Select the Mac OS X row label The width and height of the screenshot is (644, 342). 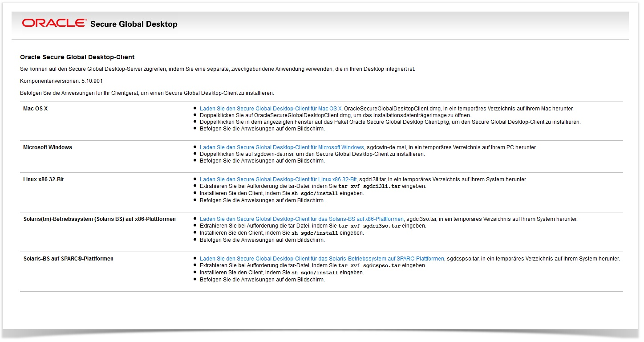point(35,109)
